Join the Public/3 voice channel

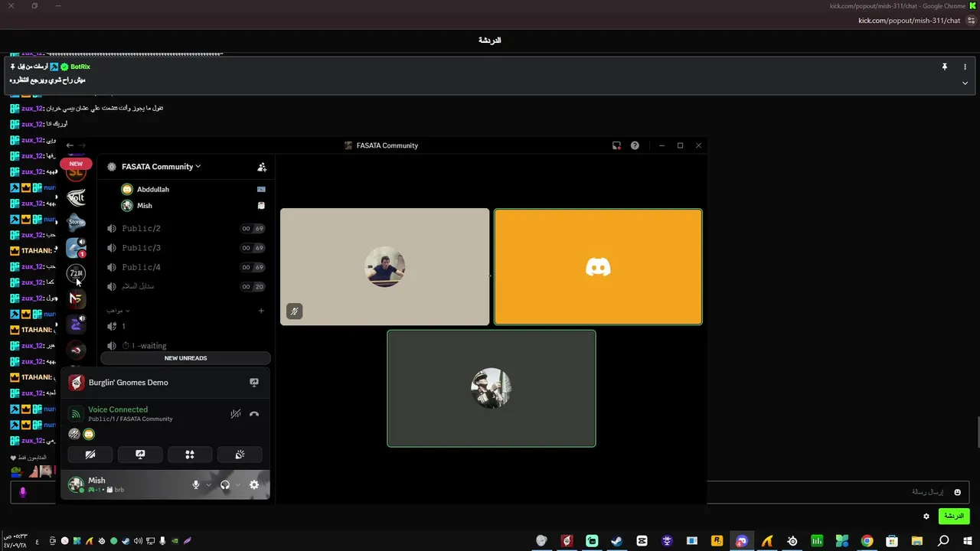click(185, 248)
